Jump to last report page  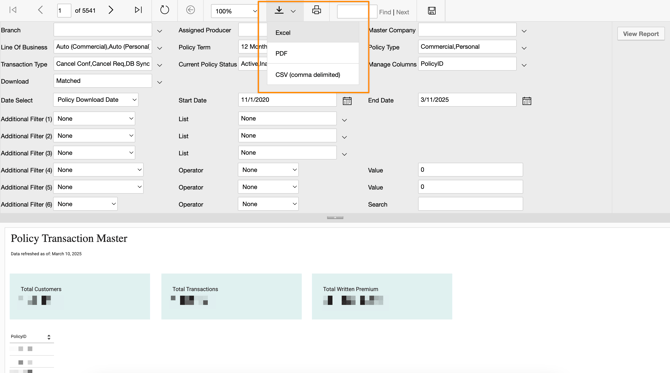click(x=138, y=10)
